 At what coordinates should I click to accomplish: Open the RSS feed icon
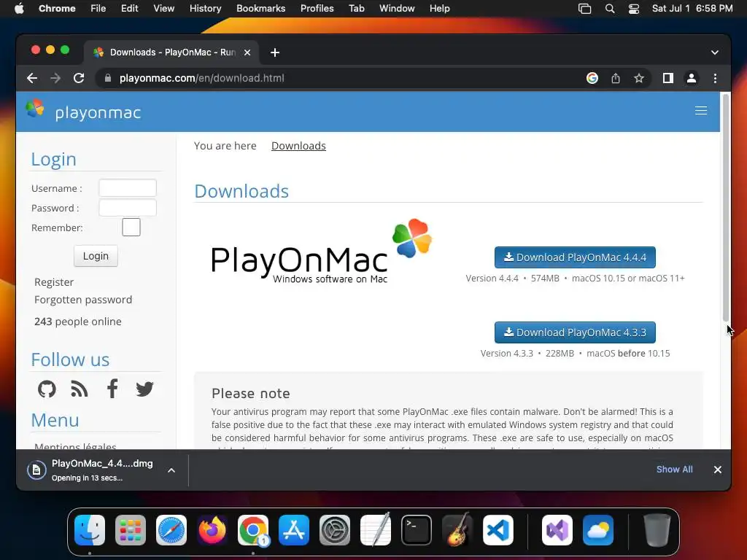tap(79, 389)
